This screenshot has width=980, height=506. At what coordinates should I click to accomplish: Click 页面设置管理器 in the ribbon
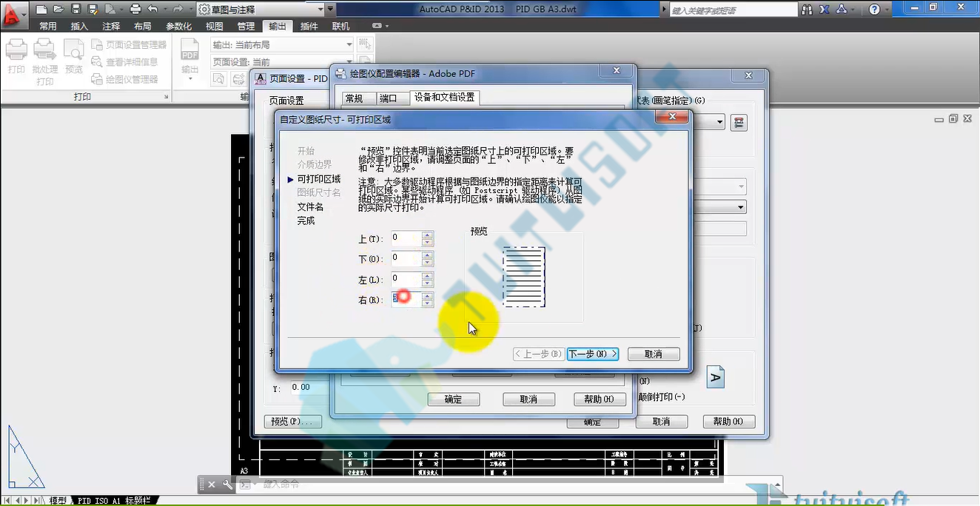click(129, 45)
